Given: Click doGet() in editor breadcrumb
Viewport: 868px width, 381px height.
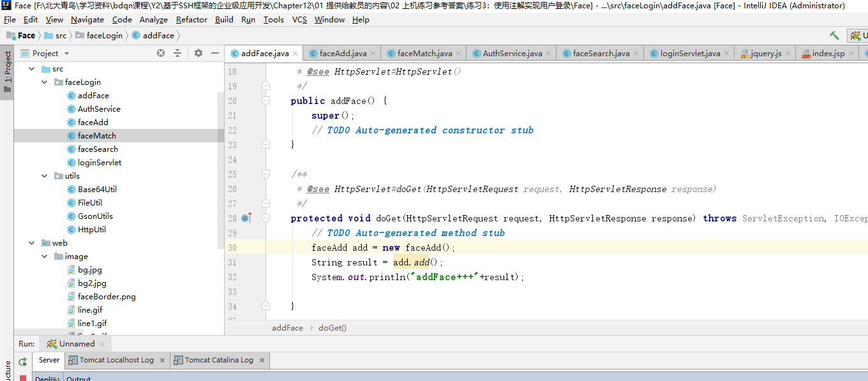Looking at the screenshot, I should [x=333, y=328].
